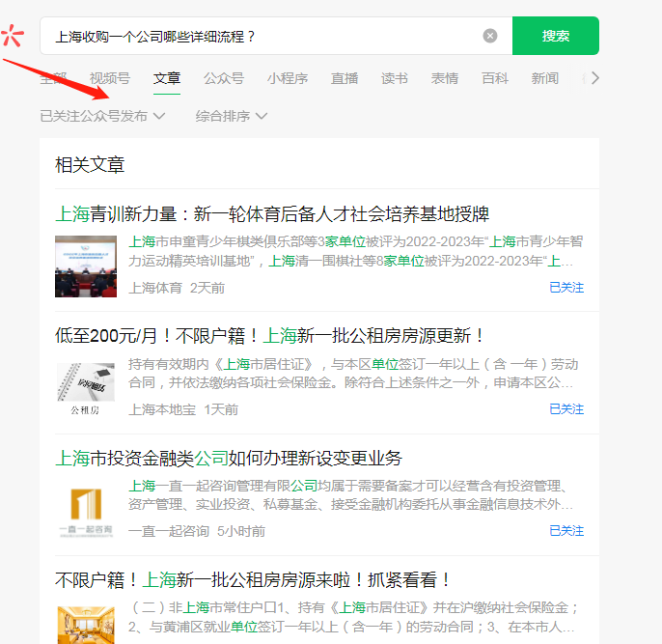Switch to the 视频号 tab
The height and width of the screenshot is (644, 662).
pos(110,78)
